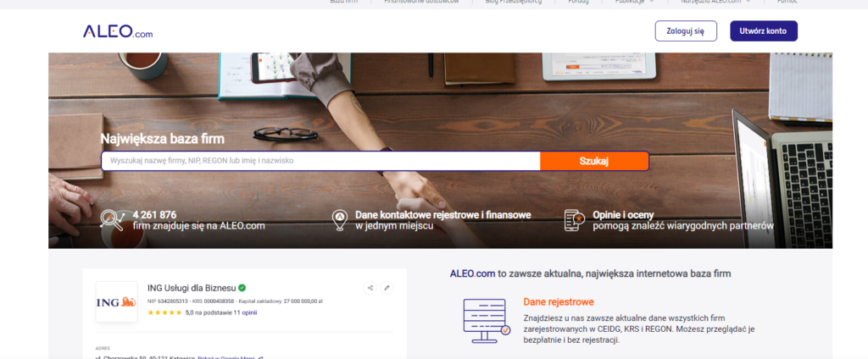Open the opinii reviews link

(x=249, y=312)
